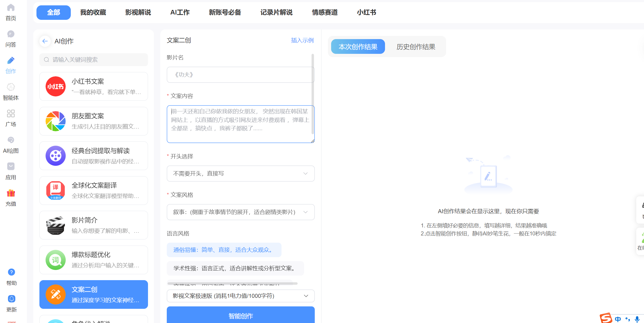Click the 智能创作 button
644x323 pixels.
pos(240,316)
